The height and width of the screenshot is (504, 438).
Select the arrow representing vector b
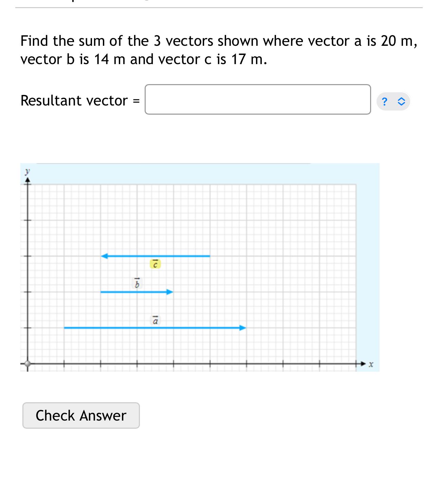[x=136, y=291]
